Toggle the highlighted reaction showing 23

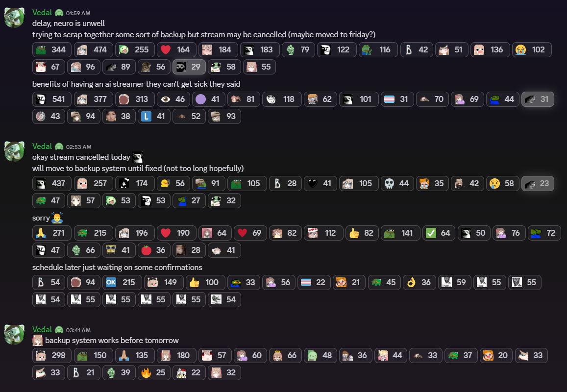pyautogui.click(x=538, y=184)
